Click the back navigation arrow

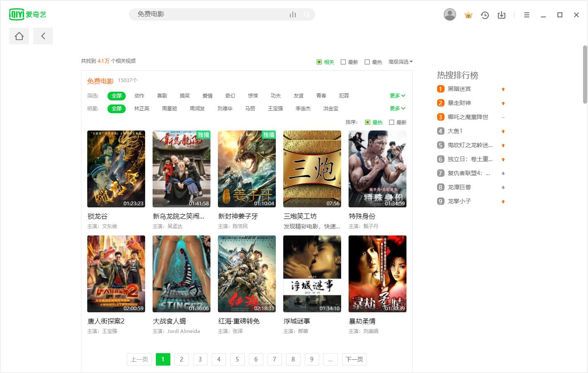[43, 36]
